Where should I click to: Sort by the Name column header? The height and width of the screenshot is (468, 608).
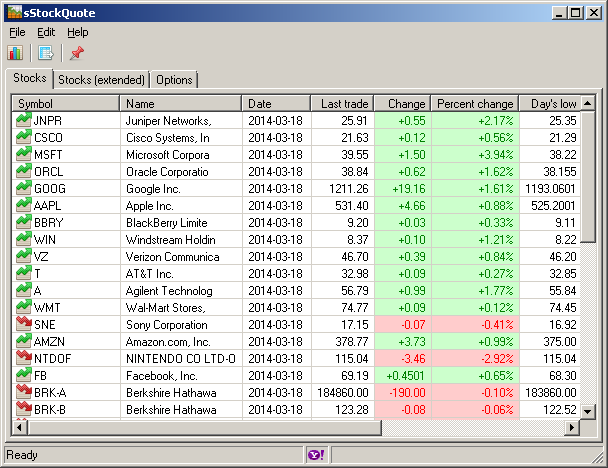(x=181, y=104)
